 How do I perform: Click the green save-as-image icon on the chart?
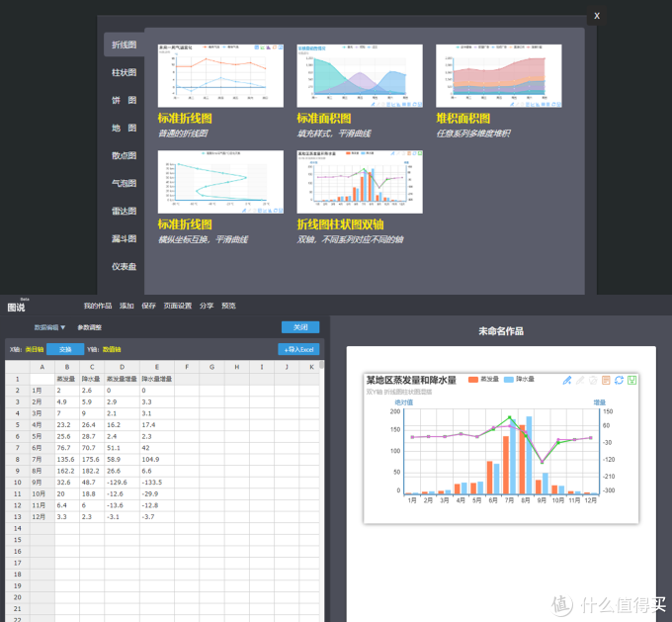point(631,380)
